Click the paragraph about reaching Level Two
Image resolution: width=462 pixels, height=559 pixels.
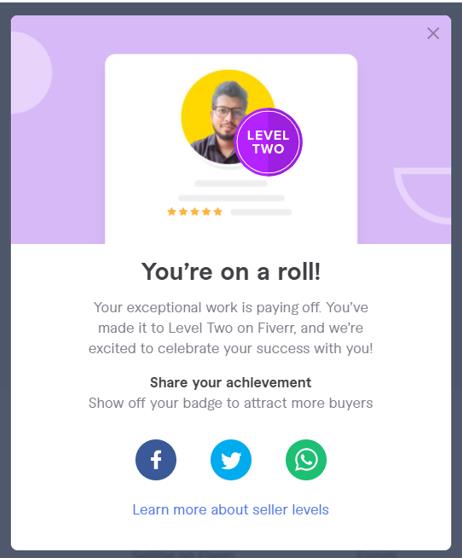231,328
